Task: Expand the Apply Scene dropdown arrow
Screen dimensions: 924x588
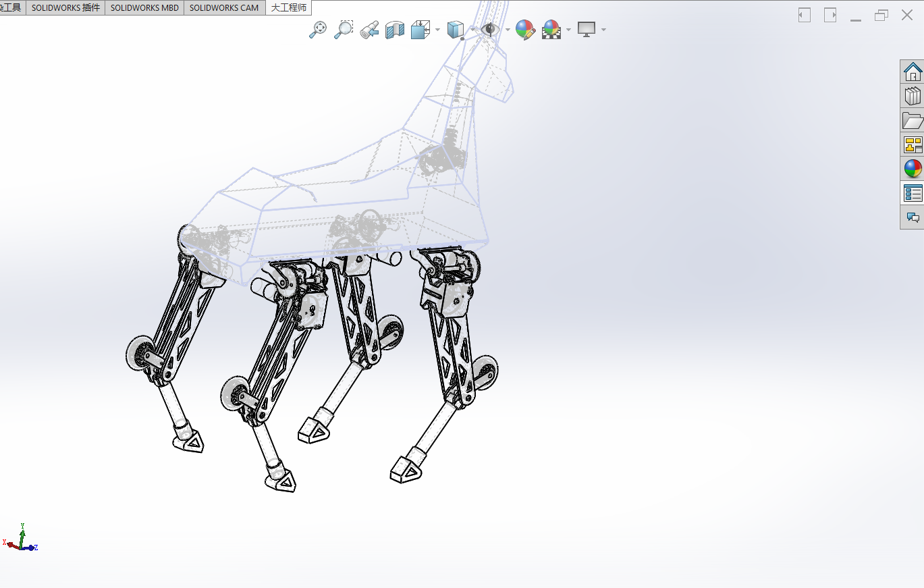Action: 569,29
